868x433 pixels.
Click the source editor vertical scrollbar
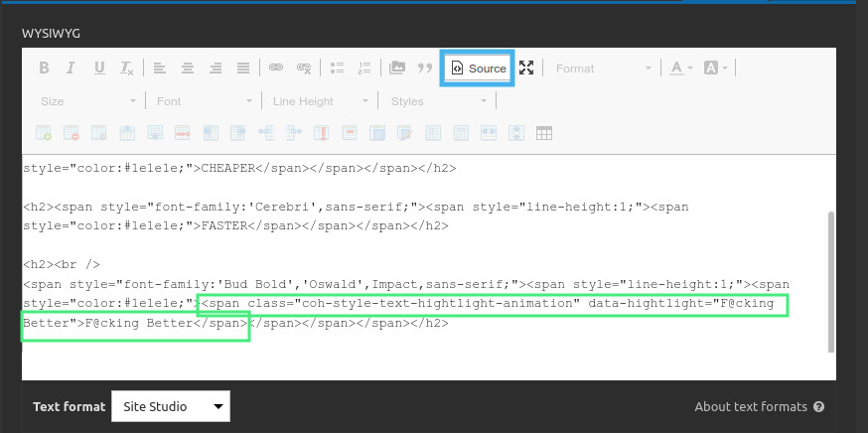pos(830,280)
